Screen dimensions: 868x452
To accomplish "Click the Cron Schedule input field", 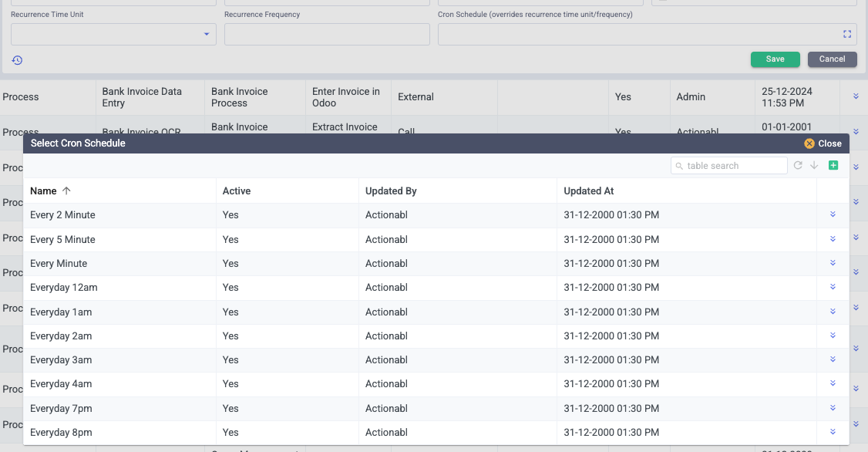I will 647,35.
